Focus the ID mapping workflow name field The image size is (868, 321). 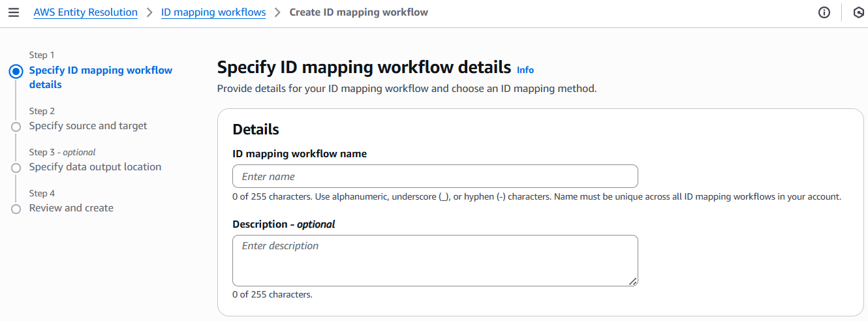(x=435, y=177)
